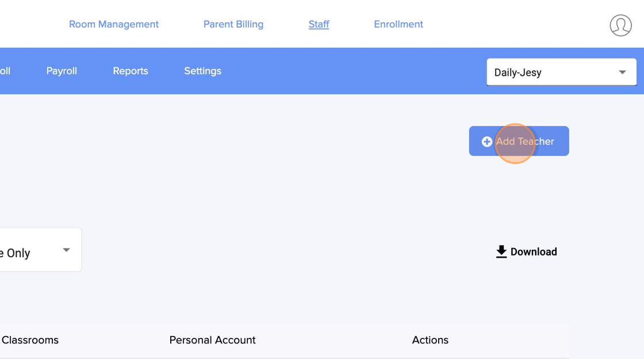Image resolution: width=644 pixels, height=359 pixels.
Task: Go to Parent Billing tab
Action: pos(233,24)
